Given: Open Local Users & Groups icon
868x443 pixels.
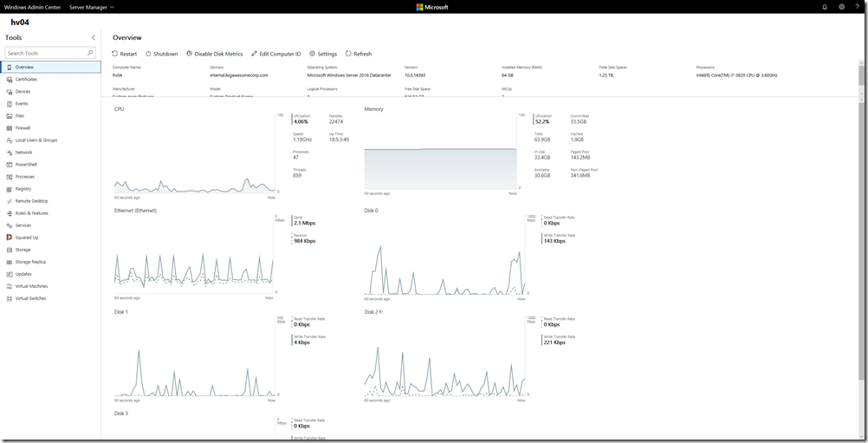Looking at the screenshot, I should click(x=10, y=140).
